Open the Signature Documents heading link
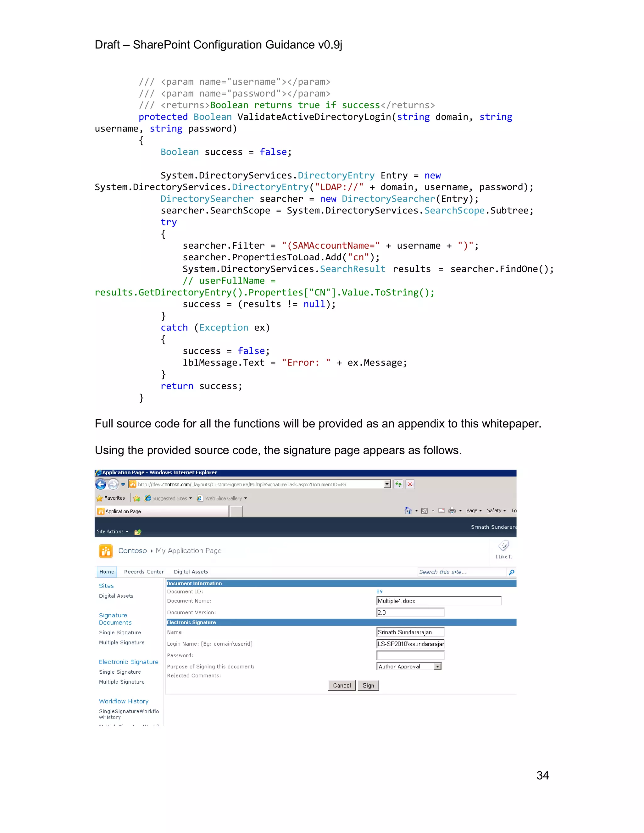Viewport: 644px width, 833px height. point(115,619)
